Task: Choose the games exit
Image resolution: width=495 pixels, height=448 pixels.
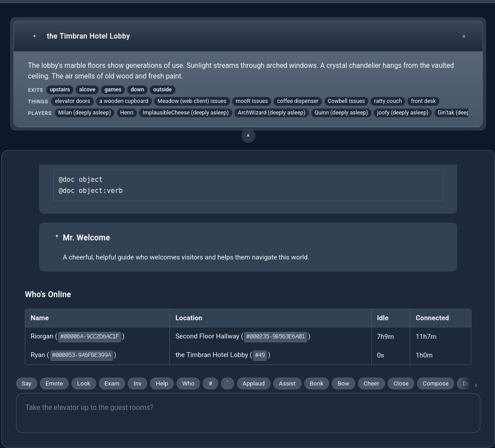Action: point(113,90)
